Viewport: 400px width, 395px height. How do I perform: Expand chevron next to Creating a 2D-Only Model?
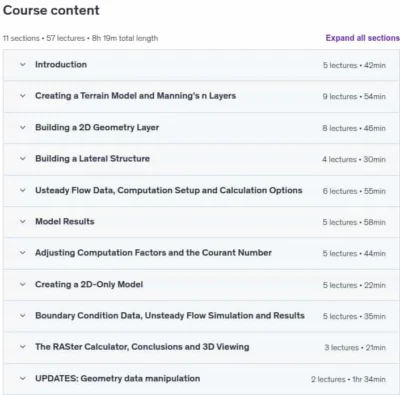point(23,284)
